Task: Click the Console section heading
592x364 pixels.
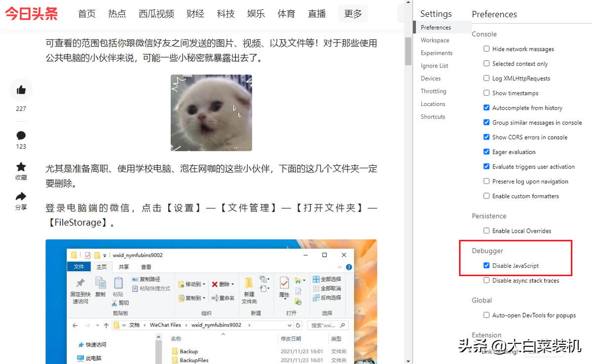Action: tap(484, 34)
